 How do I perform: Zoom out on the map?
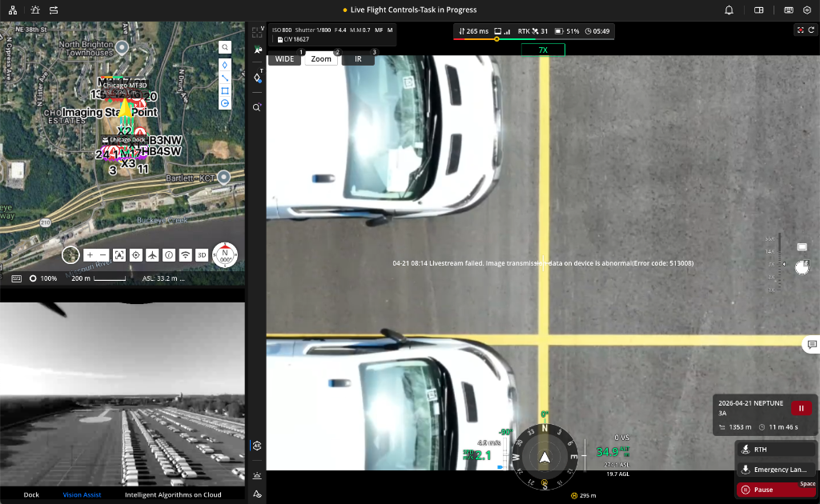pos(103,255)
